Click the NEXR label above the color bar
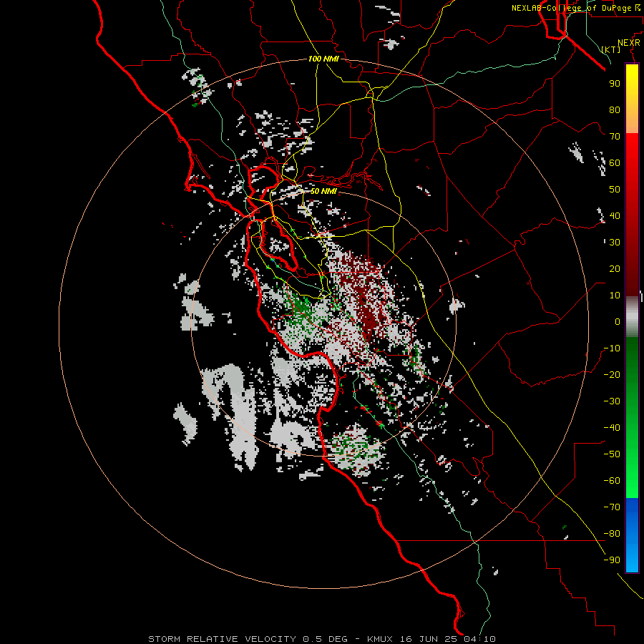Image resolution: width=644 pixels, height=644 pixels. (628, 43)
